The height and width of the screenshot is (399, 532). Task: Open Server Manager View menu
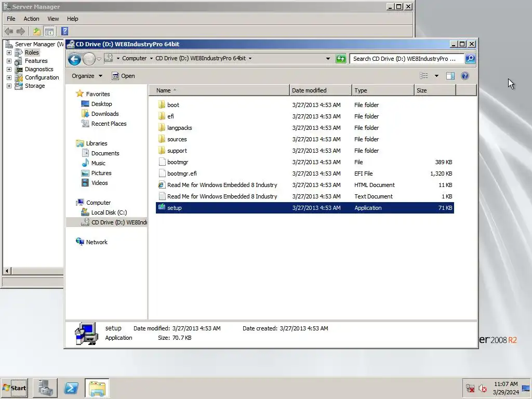tap(53, 19)
